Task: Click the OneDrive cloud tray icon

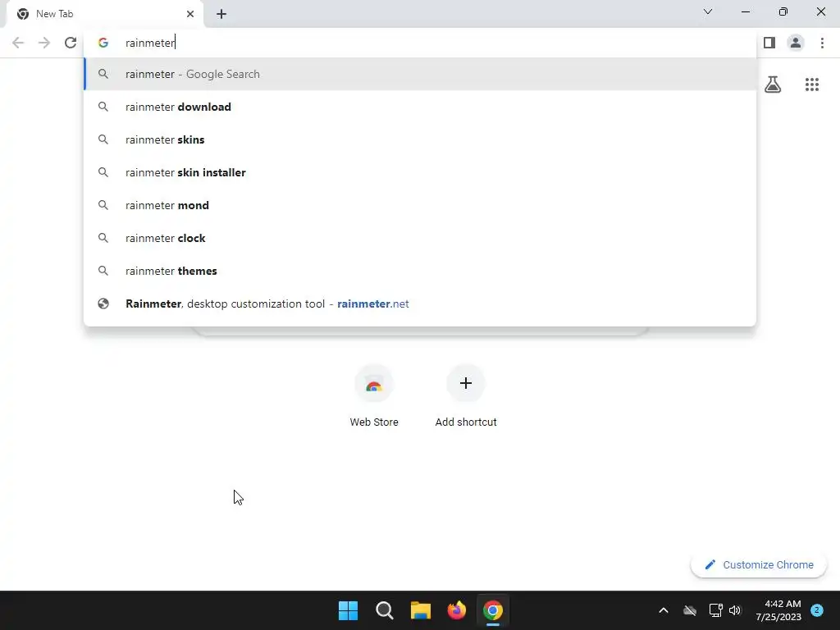Action: click(x=690, y=610)
